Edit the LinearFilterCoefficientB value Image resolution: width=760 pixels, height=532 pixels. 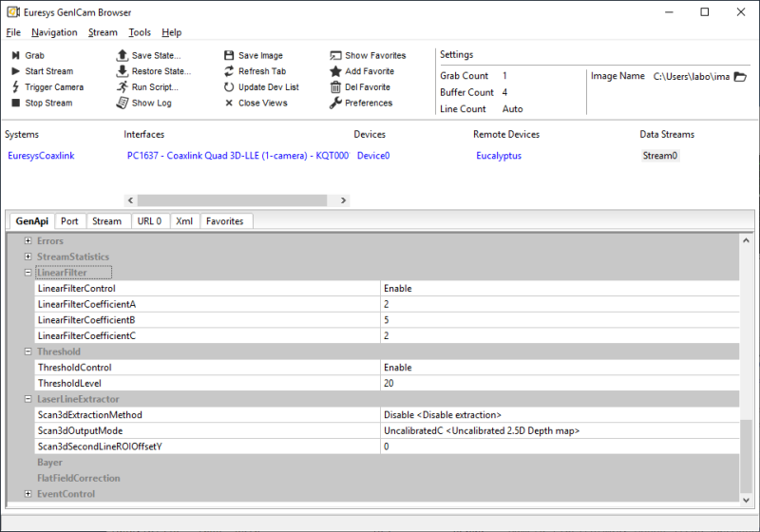point(560,320)
